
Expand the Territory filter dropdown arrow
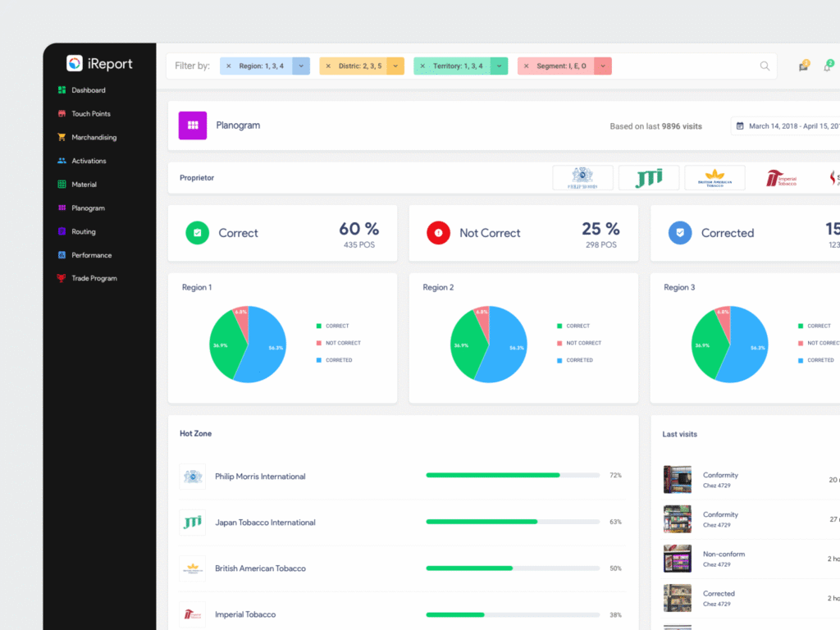point(499,66)
